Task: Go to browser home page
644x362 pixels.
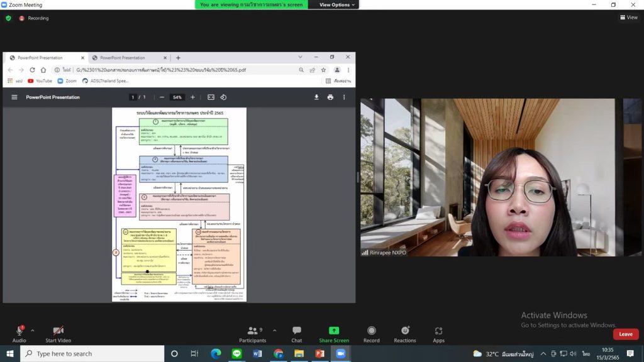Action: click(x=43, y=70)
